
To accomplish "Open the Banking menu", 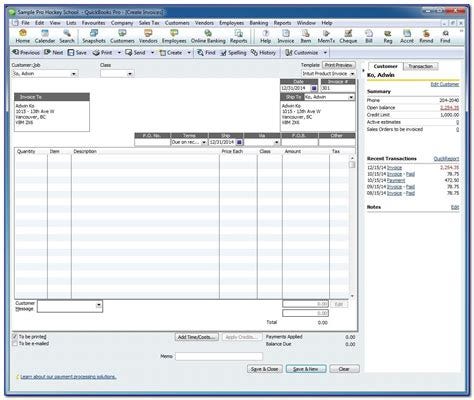I will click(259, 23).
